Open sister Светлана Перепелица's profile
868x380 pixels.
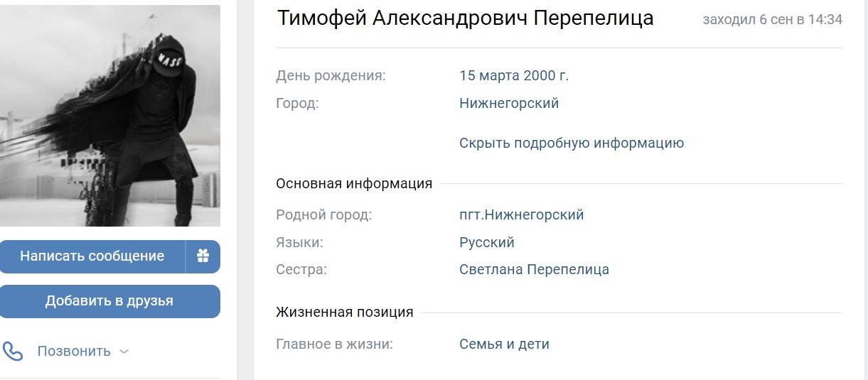(534, 269)
